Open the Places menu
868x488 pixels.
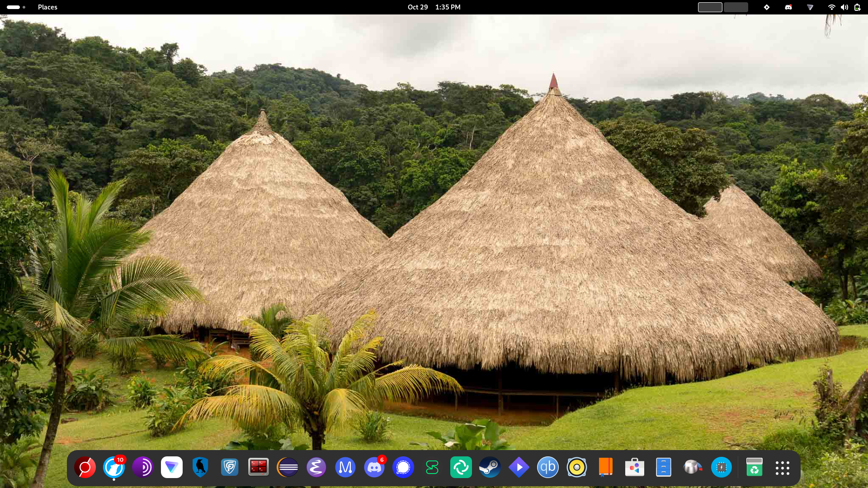[x=47, y=7]
